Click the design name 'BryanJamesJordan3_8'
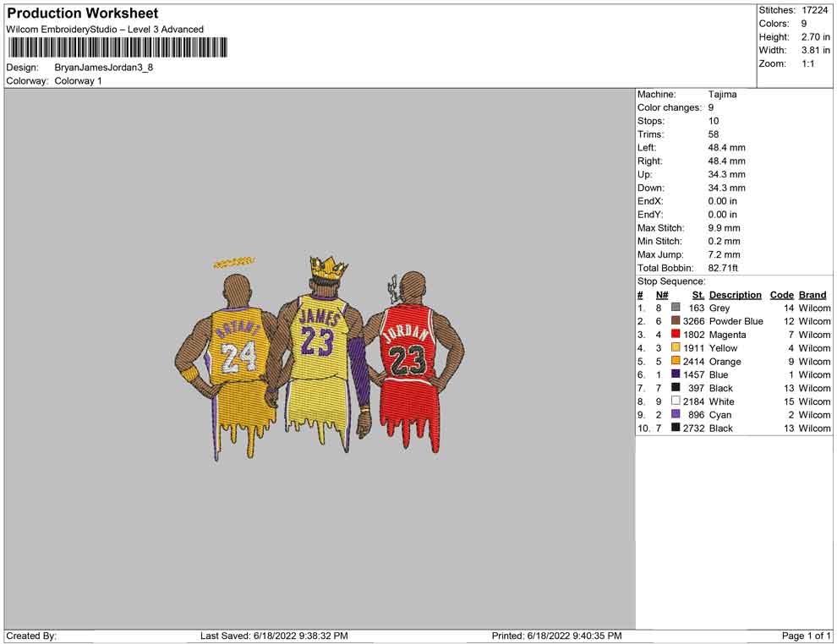The width and height of the screenshot is (837, 644). coord(103,68)
